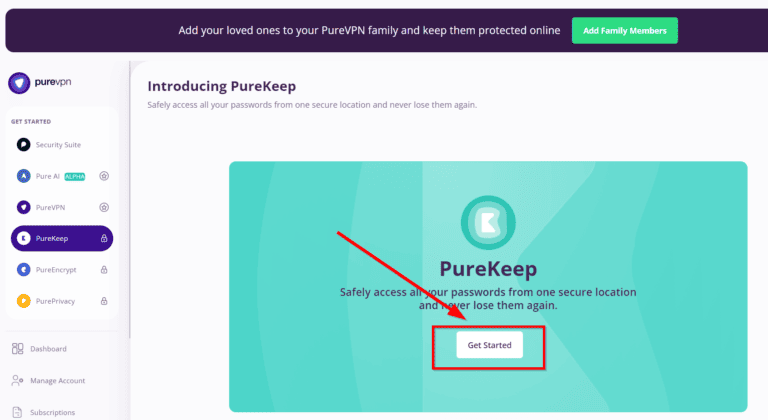Click the PureEncrypt icon
Image resolution: width=768 pixels, height=420 pixels.
click(24, 269)
